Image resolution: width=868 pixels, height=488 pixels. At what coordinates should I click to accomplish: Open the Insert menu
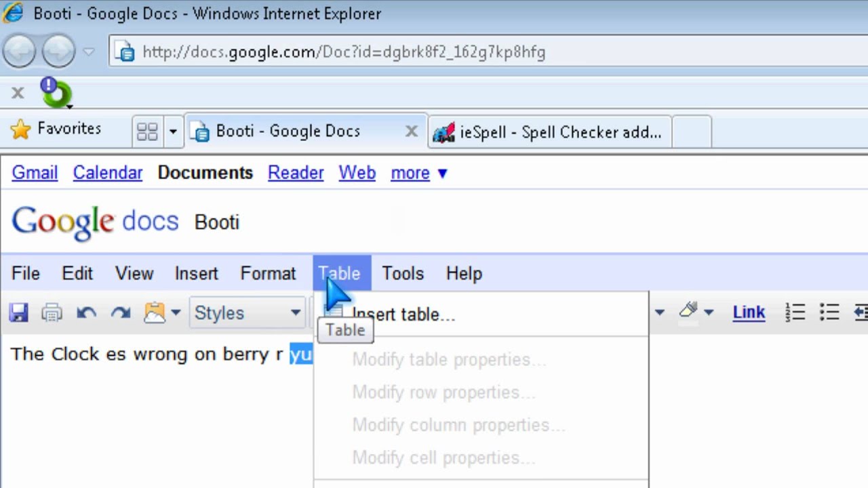coord(196,274)
